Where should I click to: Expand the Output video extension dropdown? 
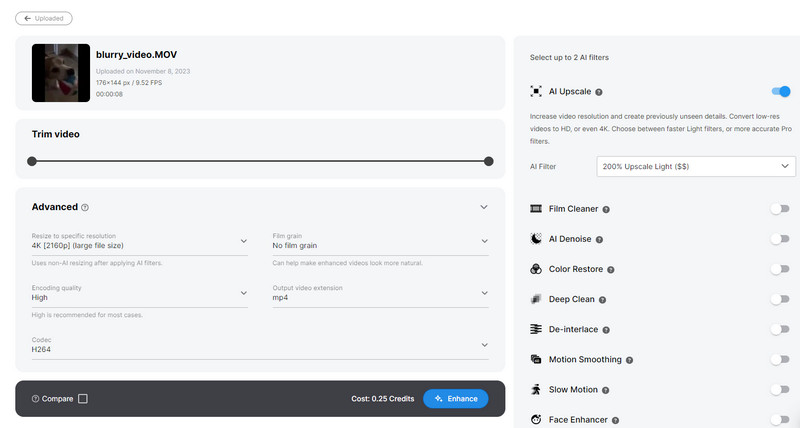(x=380, y=293)
